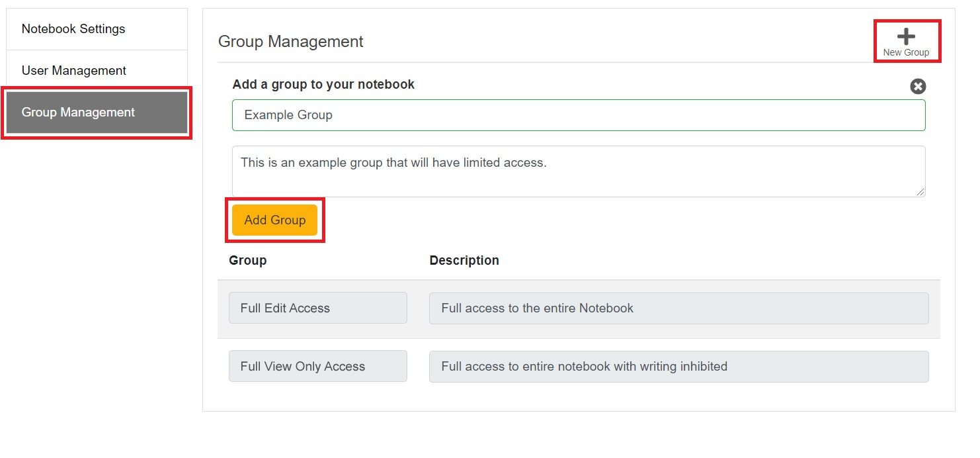Click the New Group plus icon

[x=906, y=37]
